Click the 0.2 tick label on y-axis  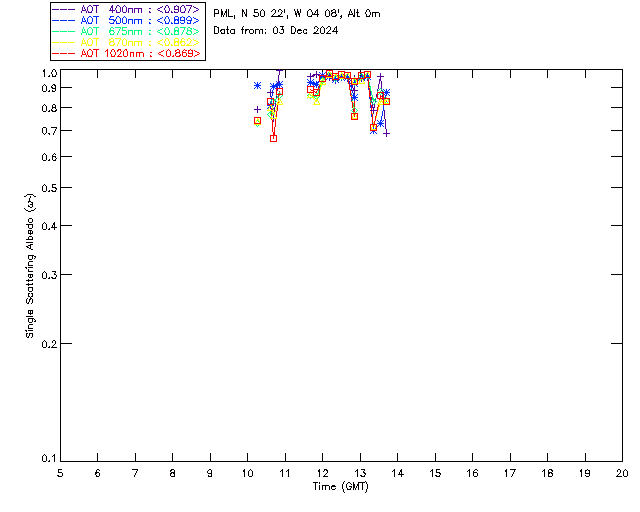[x=49, y=344]
